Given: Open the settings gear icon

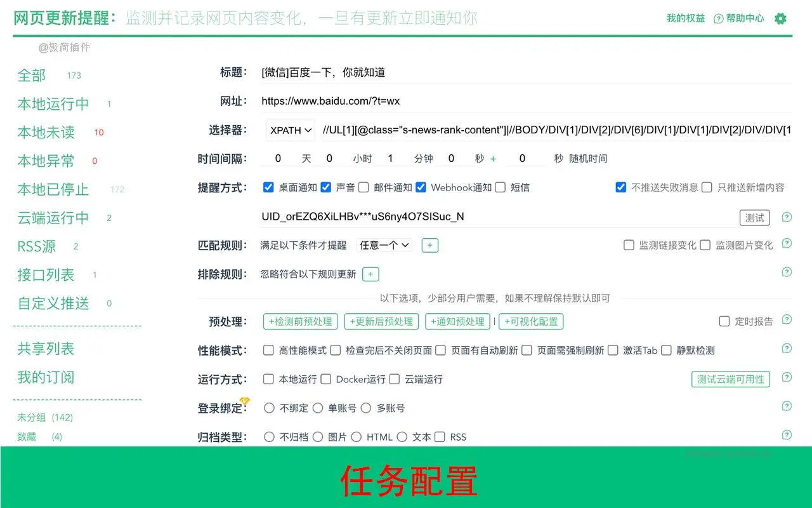Looking at the screenshot, I should [780, 18].
